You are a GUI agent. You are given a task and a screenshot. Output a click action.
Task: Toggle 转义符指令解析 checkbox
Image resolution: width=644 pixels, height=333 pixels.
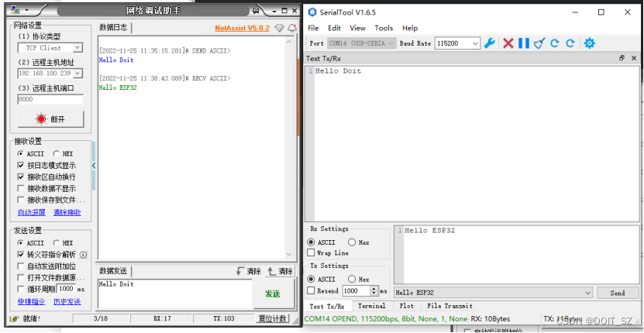[x=20, y=255]
